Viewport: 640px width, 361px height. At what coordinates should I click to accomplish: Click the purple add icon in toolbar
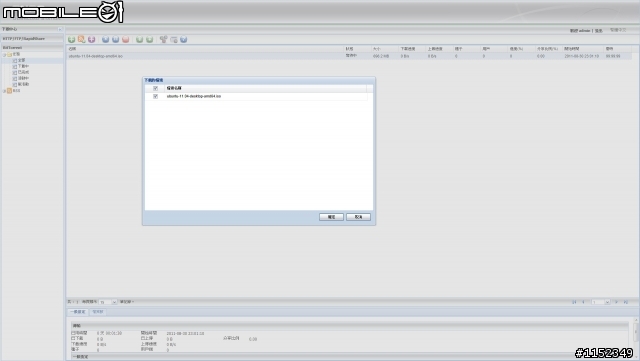click(x=91, y=40)
